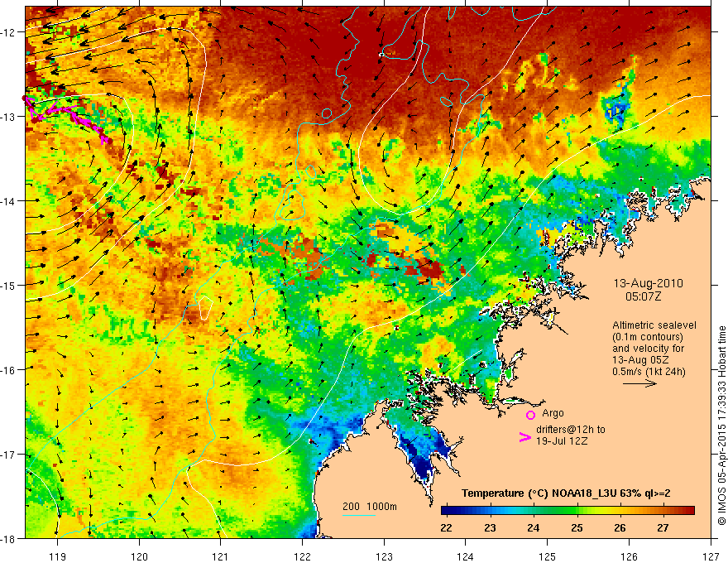The width and height of the screenshot is (728, 563).
Task: Click longitude axis label "121"
Action: (221, 556)
